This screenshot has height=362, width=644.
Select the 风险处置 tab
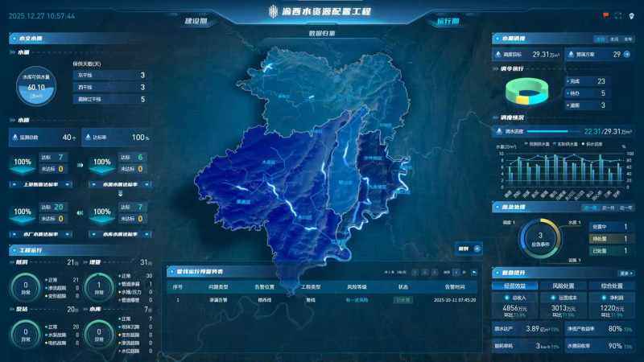point(563,285)
